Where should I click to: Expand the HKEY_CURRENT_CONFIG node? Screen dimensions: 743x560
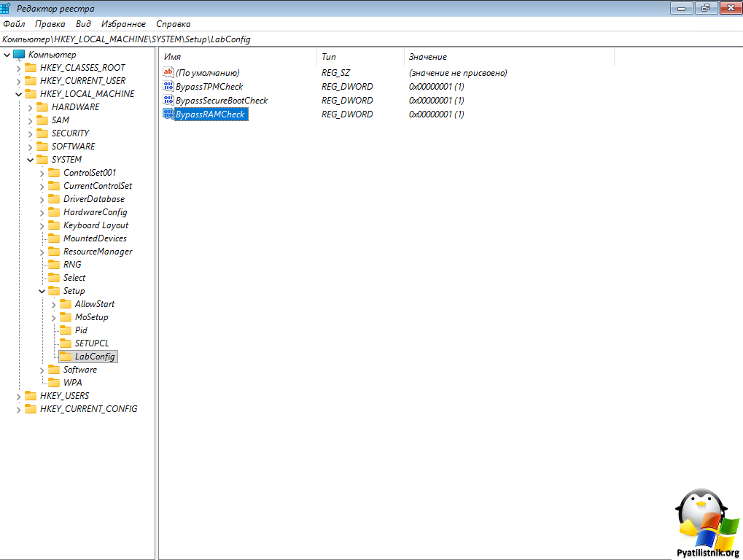(x=19, y=409)
